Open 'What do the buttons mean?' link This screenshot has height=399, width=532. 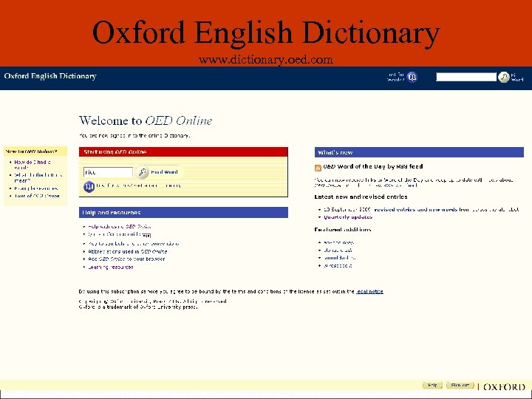(38, 178)
